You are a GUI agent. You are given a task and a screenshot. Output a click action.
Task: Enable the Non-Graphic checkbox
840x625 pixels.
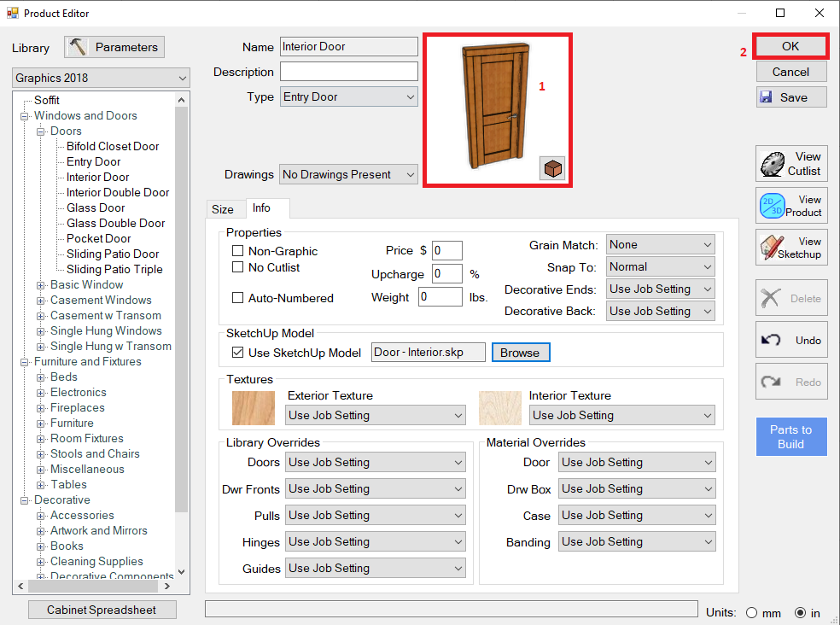238,251
